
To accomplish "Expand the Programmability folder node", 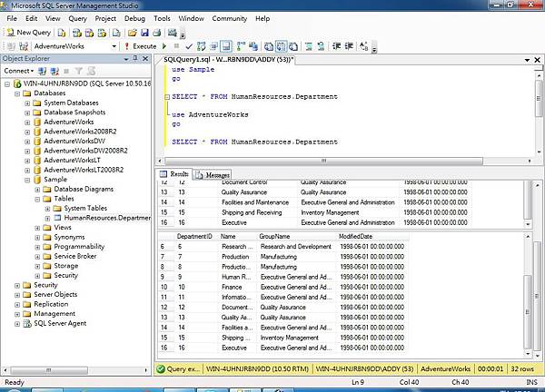I will point(38,246).
